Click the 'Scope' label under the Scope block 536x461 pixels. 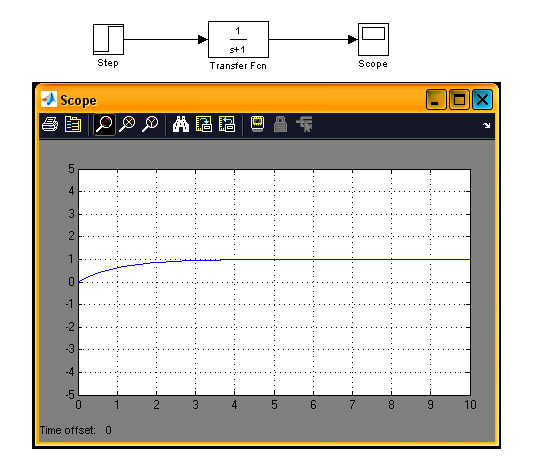[x=373, y=64]
